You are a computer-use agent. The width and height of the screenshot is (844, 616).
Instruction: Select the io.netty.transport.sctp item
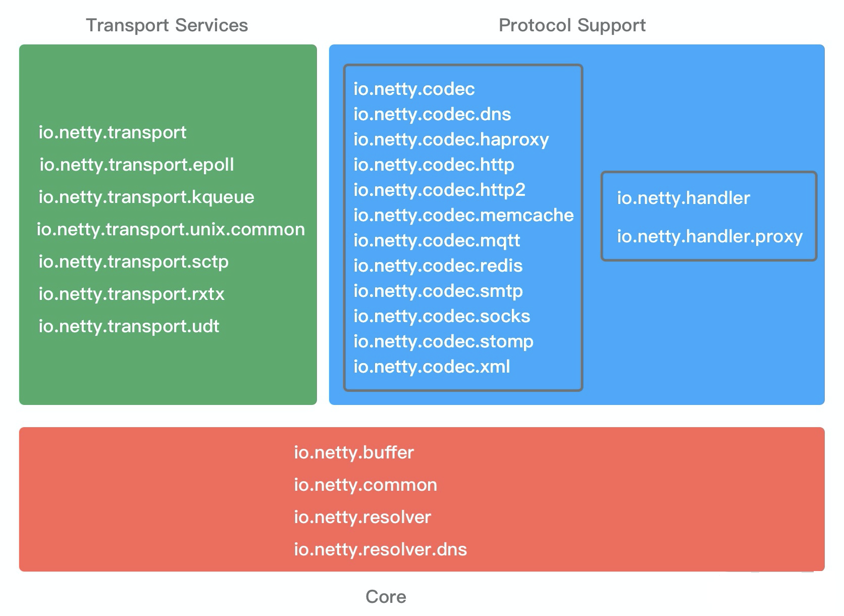point(133,262)
